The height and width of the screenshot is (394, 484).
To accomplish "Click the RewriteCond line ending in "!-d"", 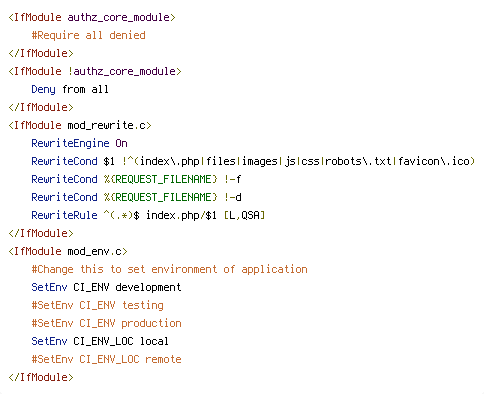I will [136, 197].
